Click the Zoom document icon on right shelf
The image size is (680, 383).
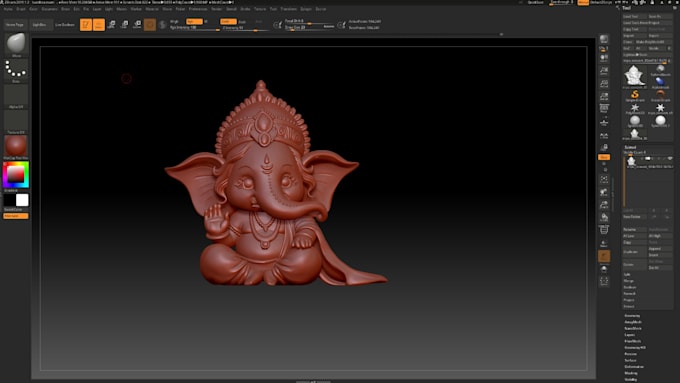click(x=604, y=71)
